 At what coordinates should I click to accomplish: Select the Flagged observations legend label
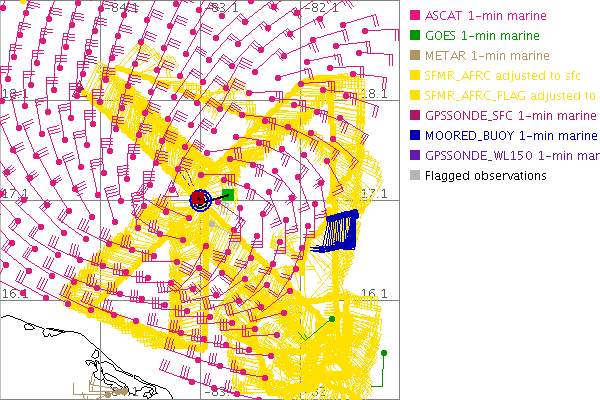point(485,175)
